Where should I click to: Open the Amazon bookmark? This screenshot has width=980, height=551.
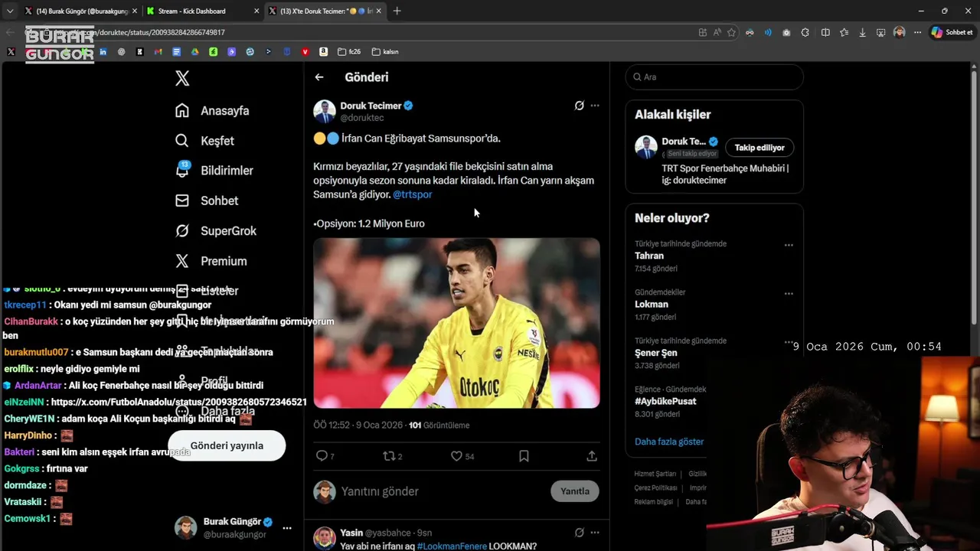[x=323, y=51]
